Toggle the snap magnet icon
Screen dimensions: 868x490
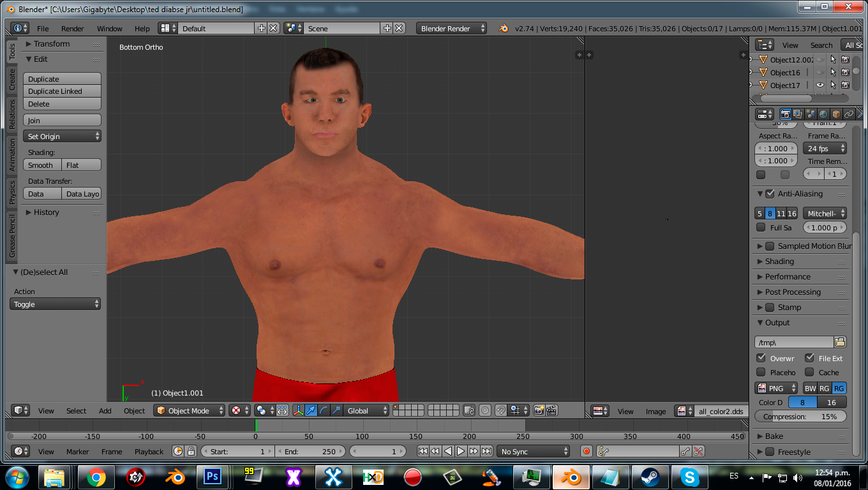(501, 410)
